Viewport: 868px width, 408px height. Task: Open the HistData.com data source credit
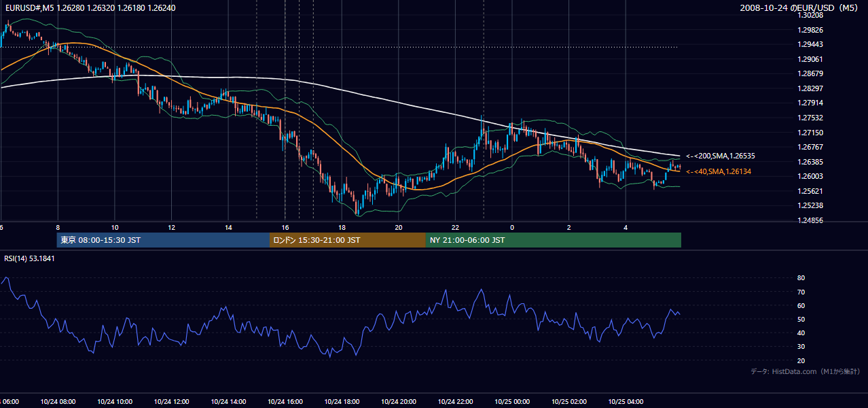[806, 371]
